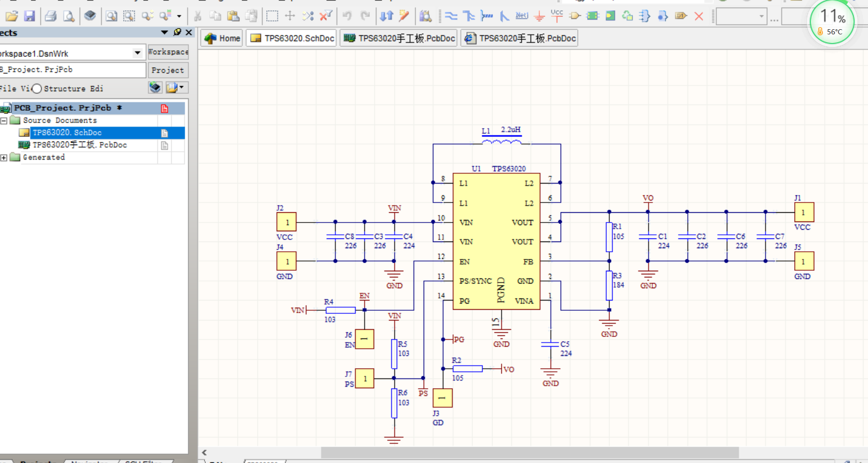
Task: Select the U1 TPS63020 component body
Action: pos(497,241)
